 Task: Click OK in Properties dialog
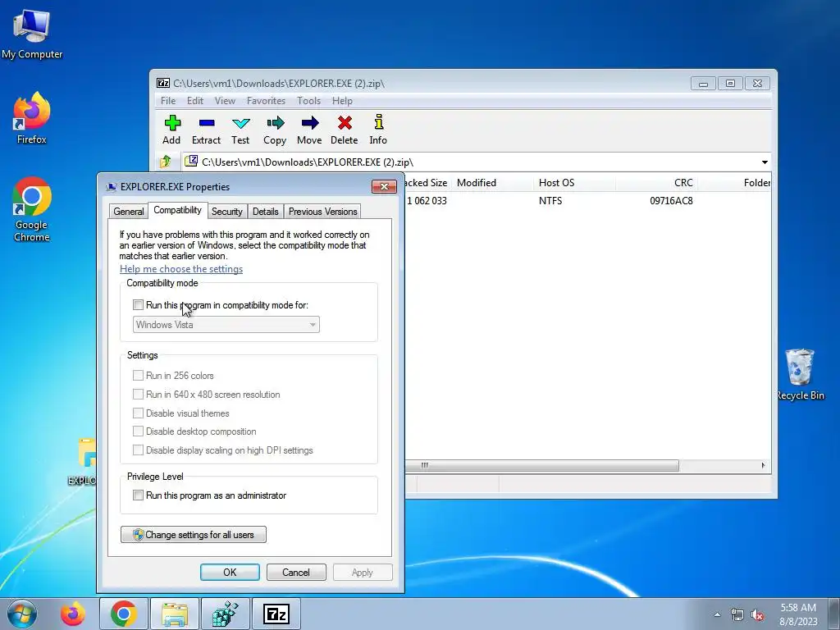pos(230,572)
